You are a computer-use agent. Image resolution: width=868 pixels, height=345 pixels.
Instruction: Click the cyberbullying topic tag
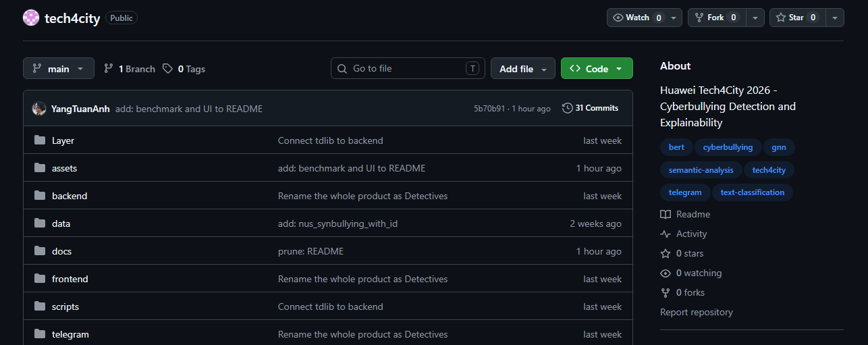coord(728,147)
